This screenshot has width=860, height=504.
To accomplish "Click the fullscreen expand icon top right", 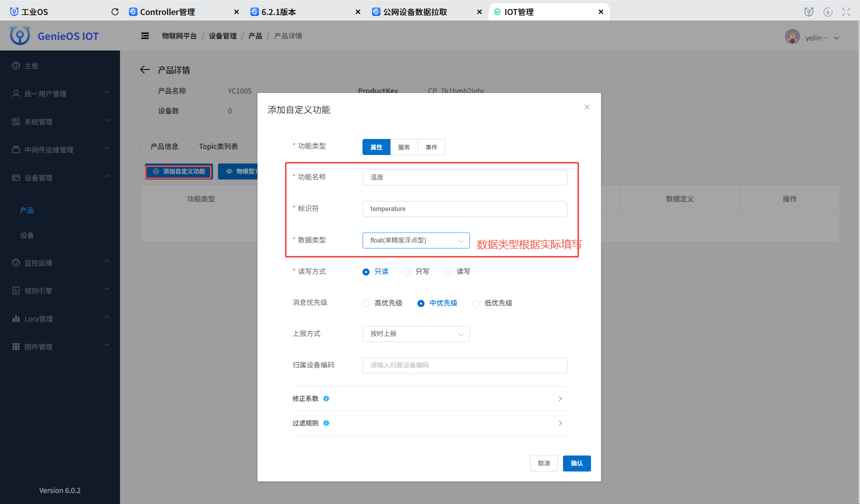I will click(x=846, y=11).
